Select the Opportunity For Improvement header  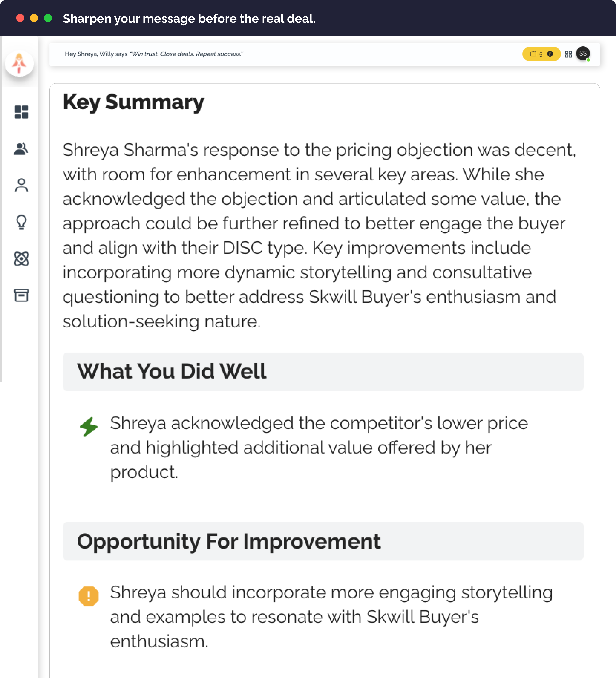coord(323,541)
